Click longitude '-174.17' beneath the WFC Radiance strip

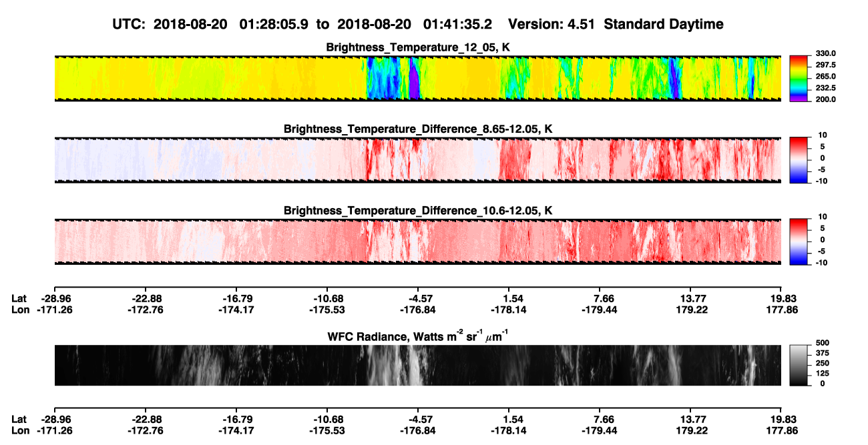pos(236,431)
